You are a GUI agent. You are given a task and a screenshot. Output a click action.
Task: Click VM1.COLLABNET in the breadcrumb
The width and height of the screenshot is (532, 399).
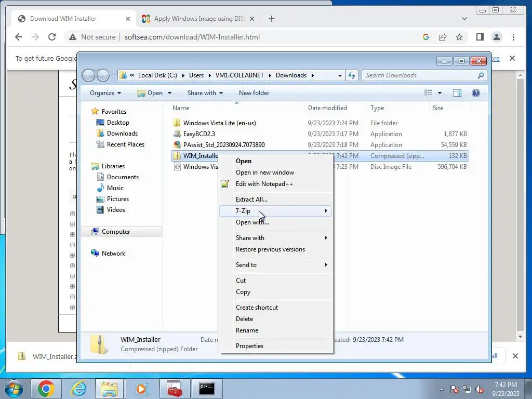tap(240, 75)
